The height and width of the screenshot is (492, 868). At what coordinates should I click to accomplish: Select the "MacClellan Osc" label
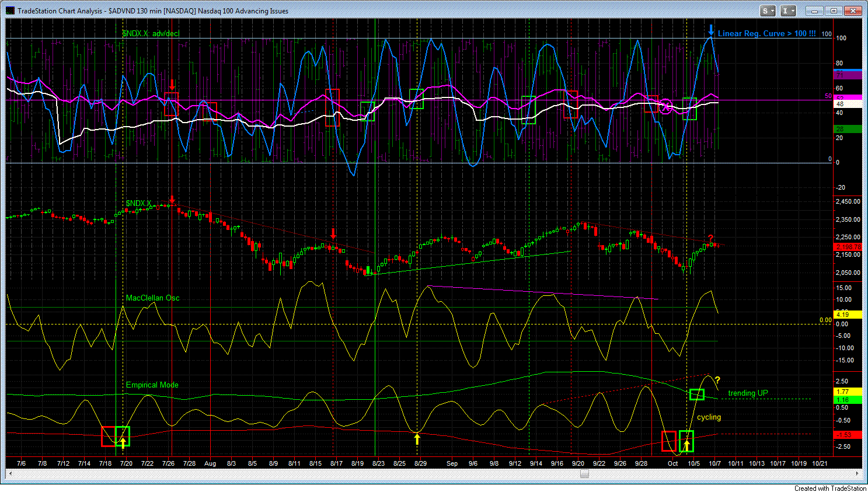click(153, 298)
